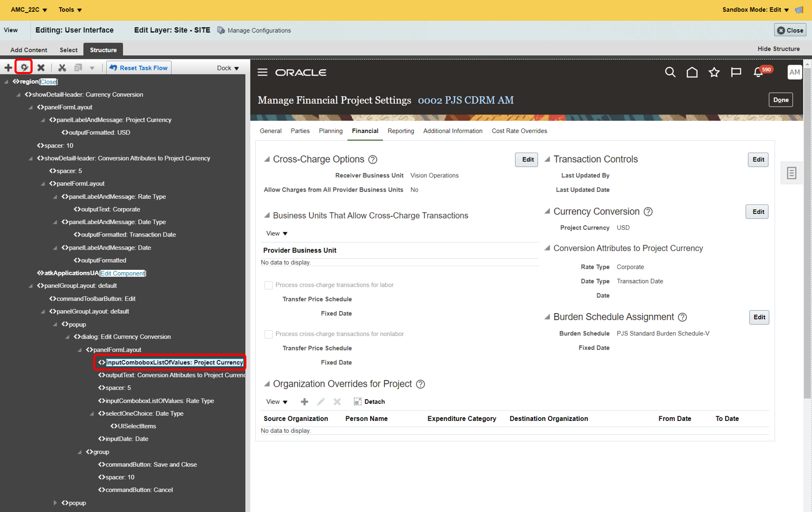Click help icon beside Currency Conversion
Image resolution: width=812 pixels, height=512 pixels.
pyautogui.click(x=648, y=212)
